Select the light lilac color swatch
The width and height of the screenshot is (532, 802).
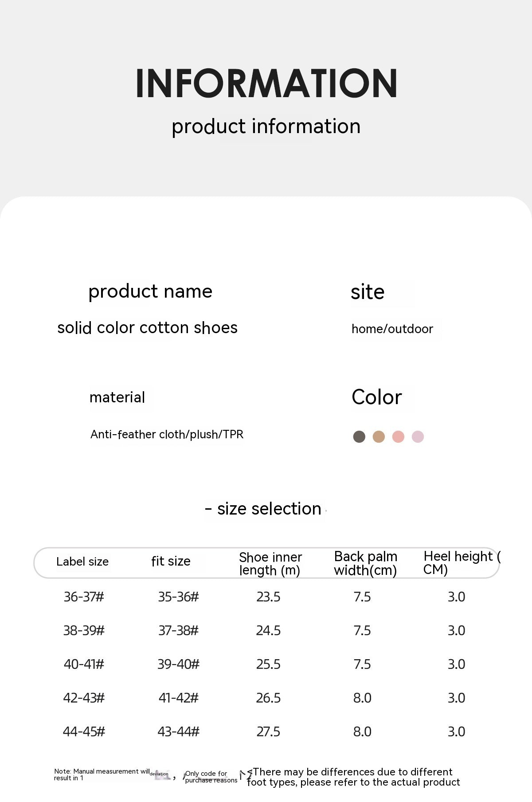418,436
